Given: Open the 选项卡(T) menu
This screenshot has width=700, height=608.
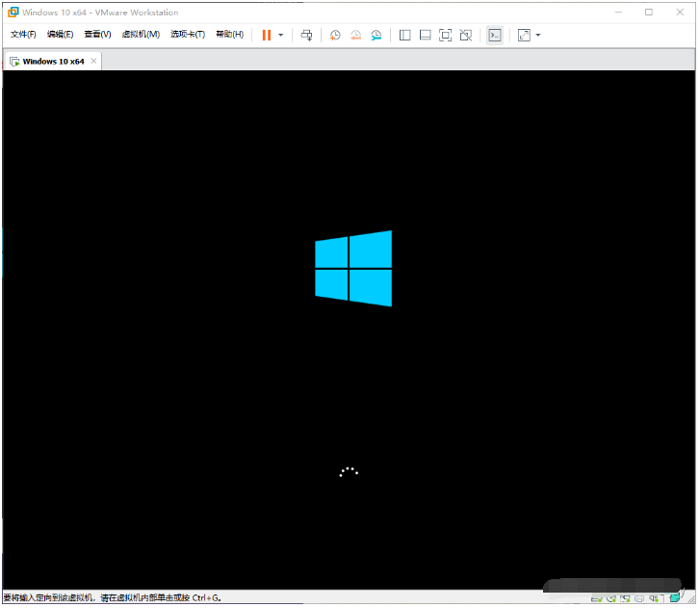Looking at the screenshot, I should [188, 35].
